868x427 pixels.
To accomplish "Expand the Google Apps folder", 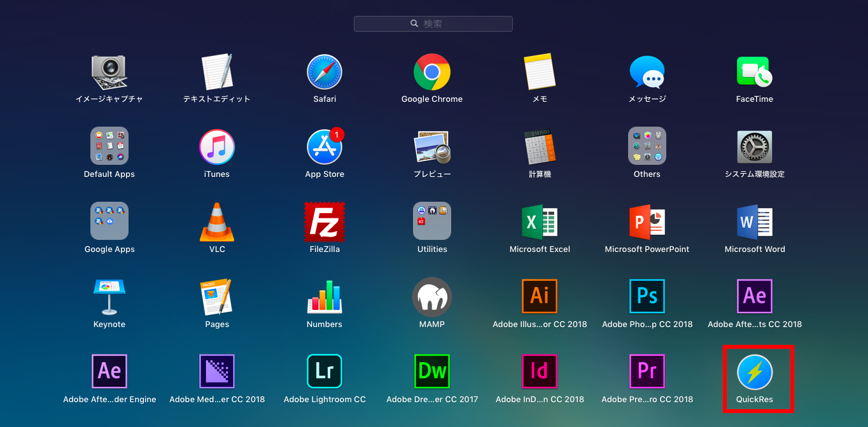I will pos(109,221).
